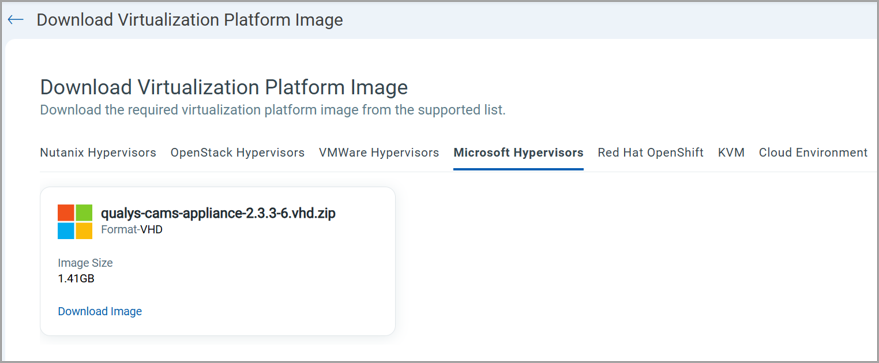Click the supported list description subtitle
Viewport: 879px width, 363px height.
(x=272, y=110)
